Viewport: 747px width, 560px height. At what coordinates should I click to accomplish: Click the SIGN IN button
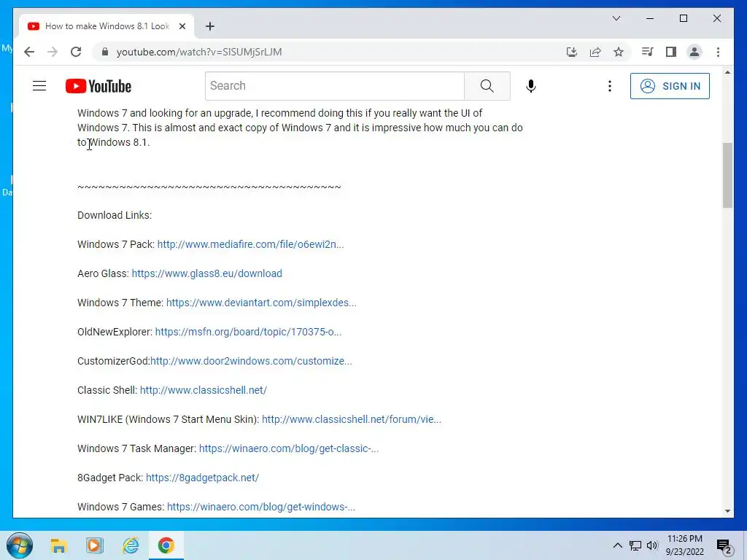(x=670, y=86)
